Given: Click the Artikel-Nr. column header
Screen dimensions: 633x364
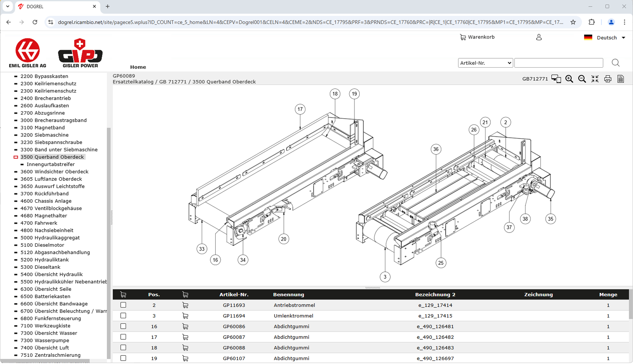Looking at the screenshot, I should point(234,294).
